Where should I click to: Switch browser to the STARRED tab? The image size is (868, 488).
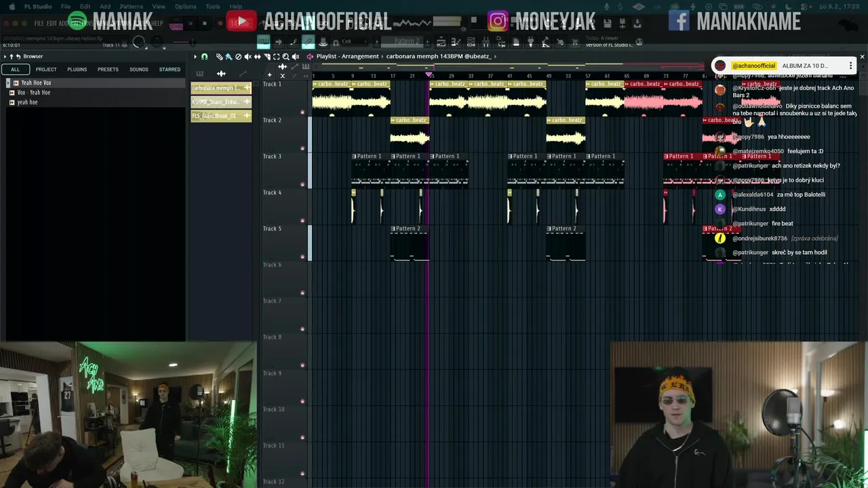click(x=170, y=69)
